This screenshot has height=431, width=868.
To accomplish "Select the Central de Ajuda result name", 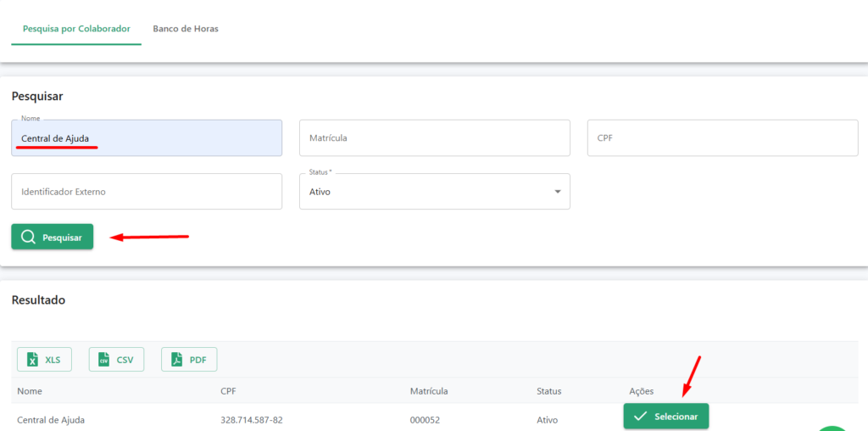I will [51, 420].
